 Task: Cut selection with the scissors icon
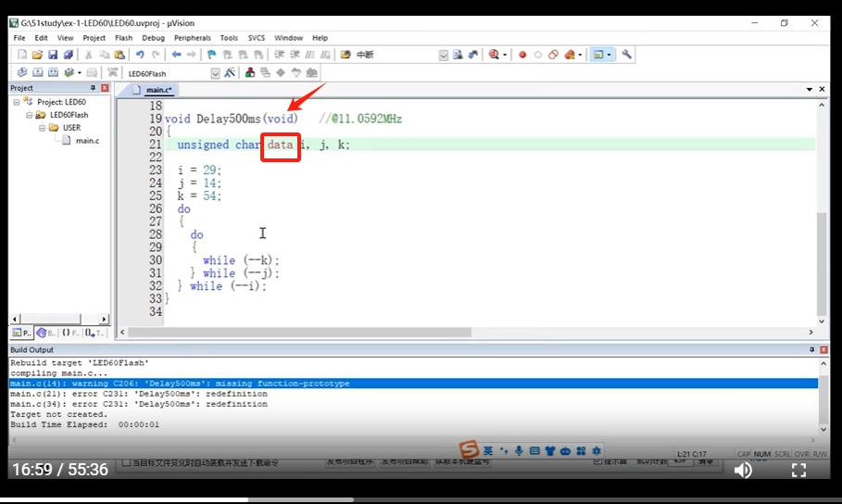pyautogui.click(x=89, y=55)
